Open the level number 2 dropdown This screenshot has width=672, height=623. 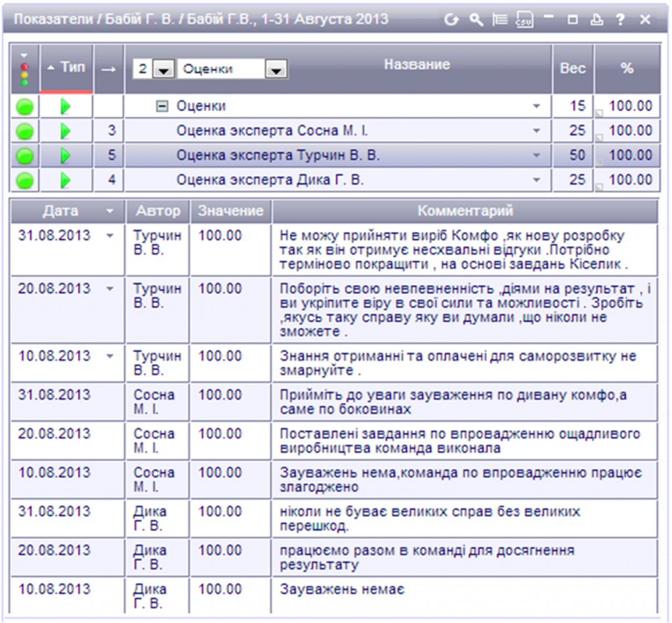[163, 70]
